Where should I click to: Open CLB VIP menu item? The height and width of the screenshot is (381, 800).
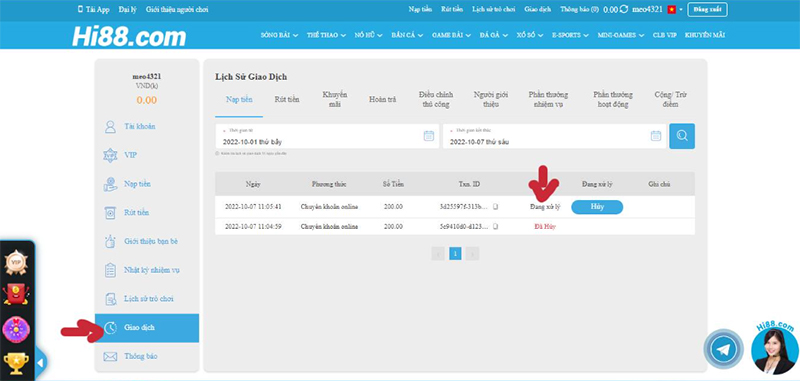[x=664, y=35]
